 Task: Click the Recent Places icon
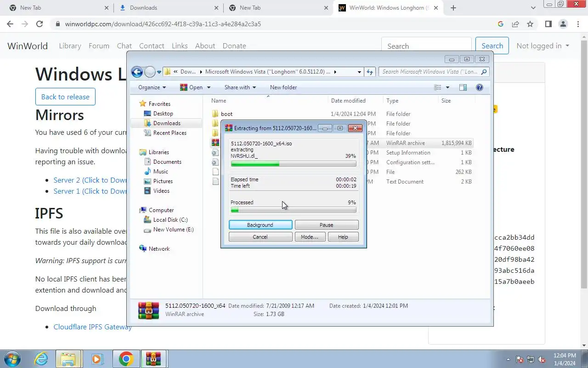pyautogui.click(x=147, y=133)
